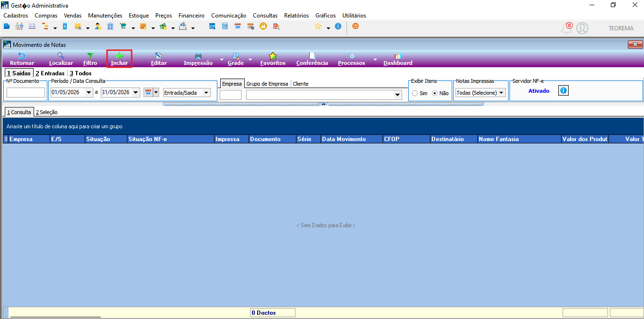Click the Situação NF-e column header
The image size is (644, 319).
[170, 139]
